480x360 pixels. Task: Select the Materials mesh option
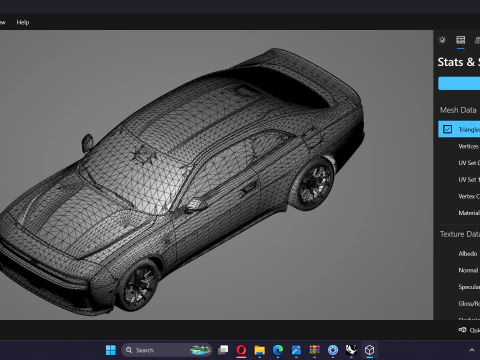coord(469,213)
